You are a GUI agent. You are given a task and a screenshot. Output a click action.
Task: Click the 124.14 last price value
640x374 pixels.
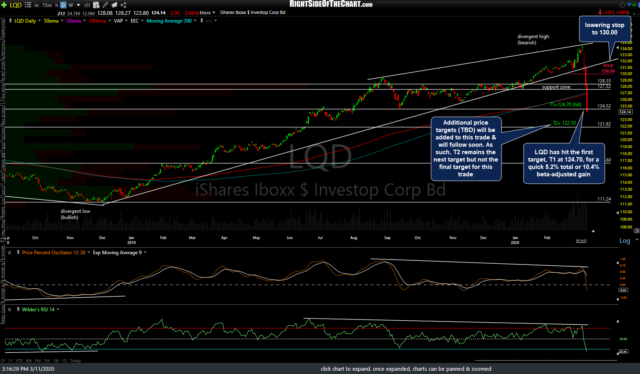point(158,13)
